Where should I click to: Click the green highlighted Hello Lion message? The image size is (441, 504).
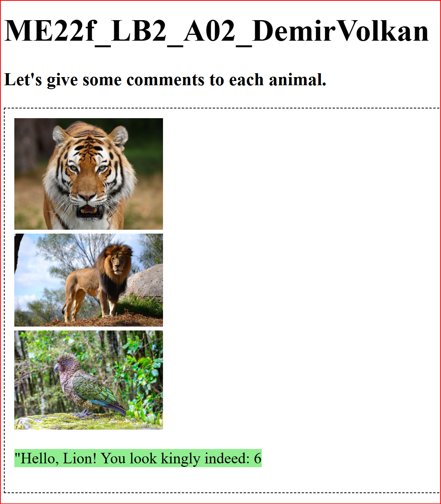coord(138,458)
